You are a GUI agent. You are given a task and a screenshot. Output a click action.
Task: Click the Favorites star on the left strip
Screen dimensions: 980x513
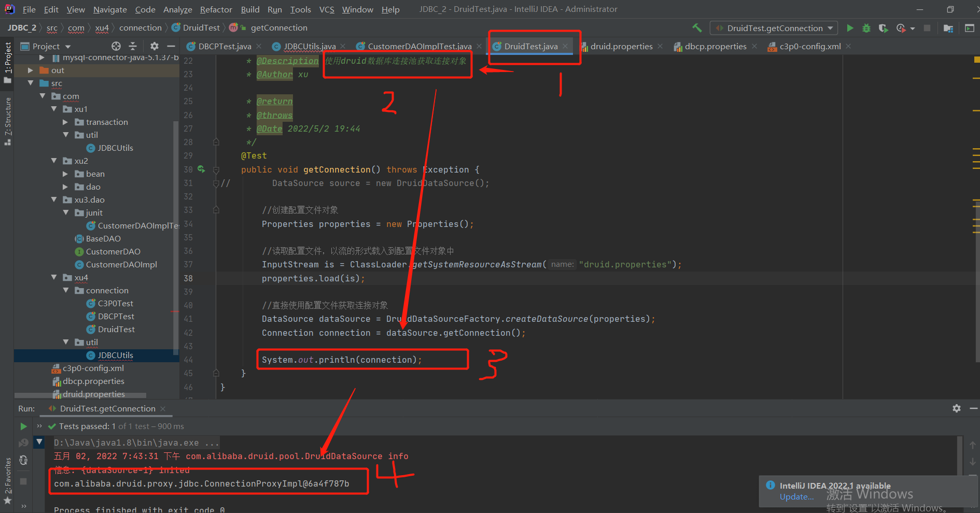[x=7, y=501]
